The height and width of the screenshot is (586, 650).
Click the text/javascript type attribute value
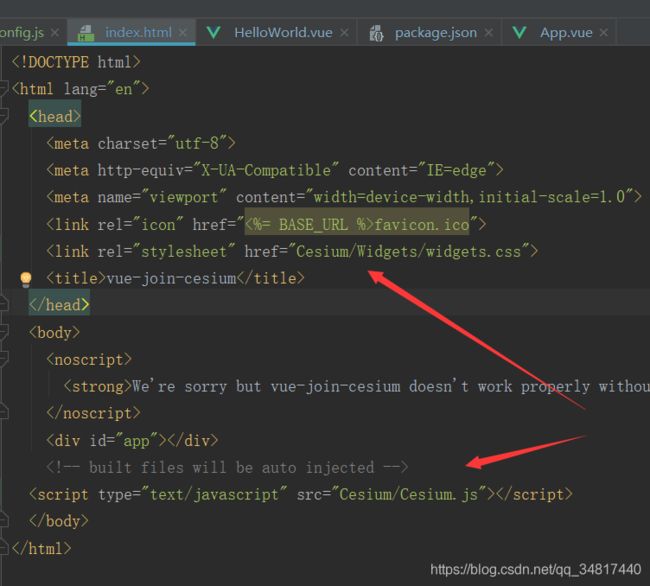coord(214,494)
